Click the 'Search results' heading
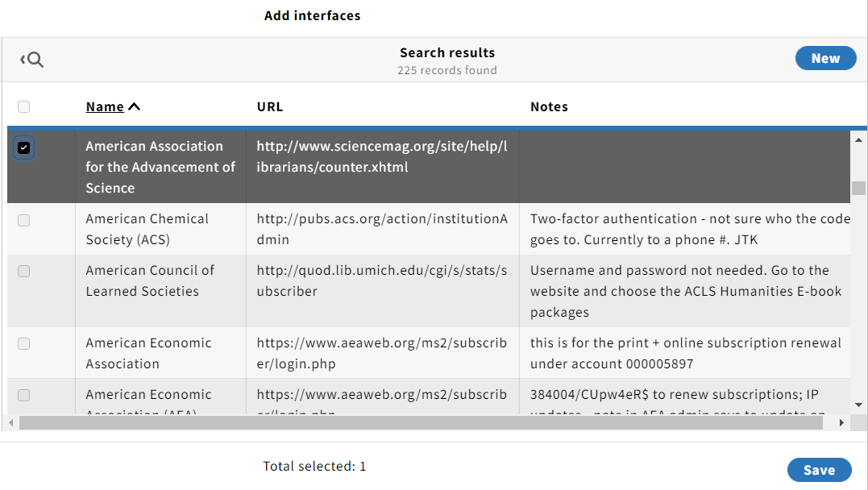 click(447, 52)
